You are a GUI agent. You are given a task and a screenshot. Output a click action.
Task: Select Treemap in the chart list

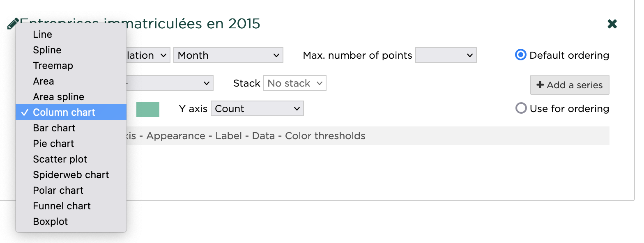53,66
